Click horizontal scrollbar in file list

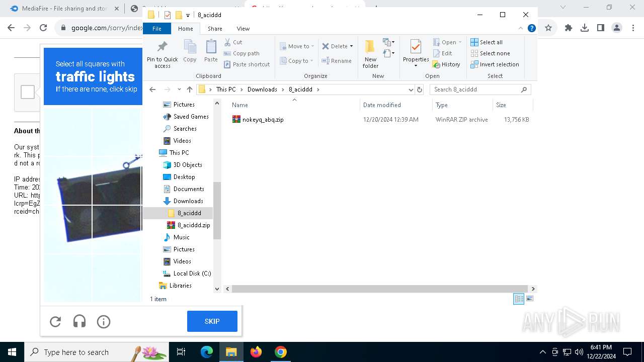(x=381, y=289)
